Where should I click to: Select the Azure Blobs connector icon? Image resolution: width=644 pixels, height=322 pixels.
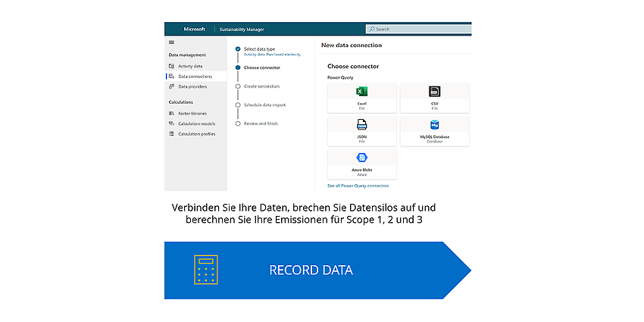click(362, 158)
